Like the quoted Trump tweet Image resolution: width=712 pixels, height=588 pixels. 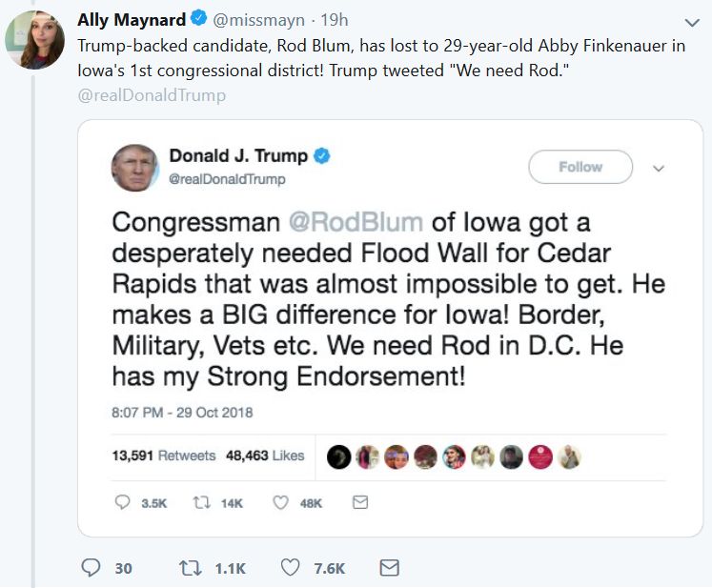[x=280, y=502]
